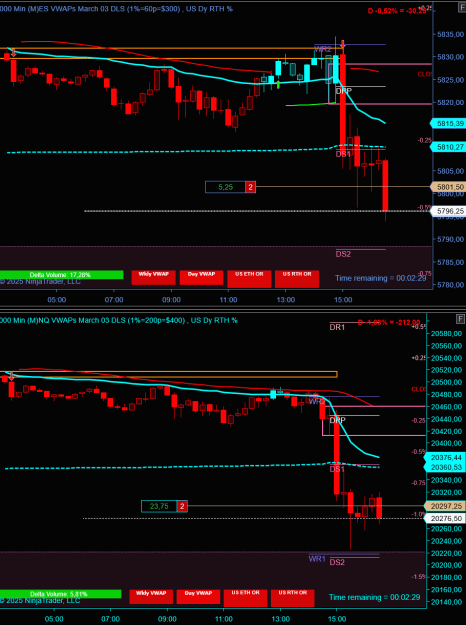
Task: Click the green up-arrow signal on ES chart
Action: 278,84
